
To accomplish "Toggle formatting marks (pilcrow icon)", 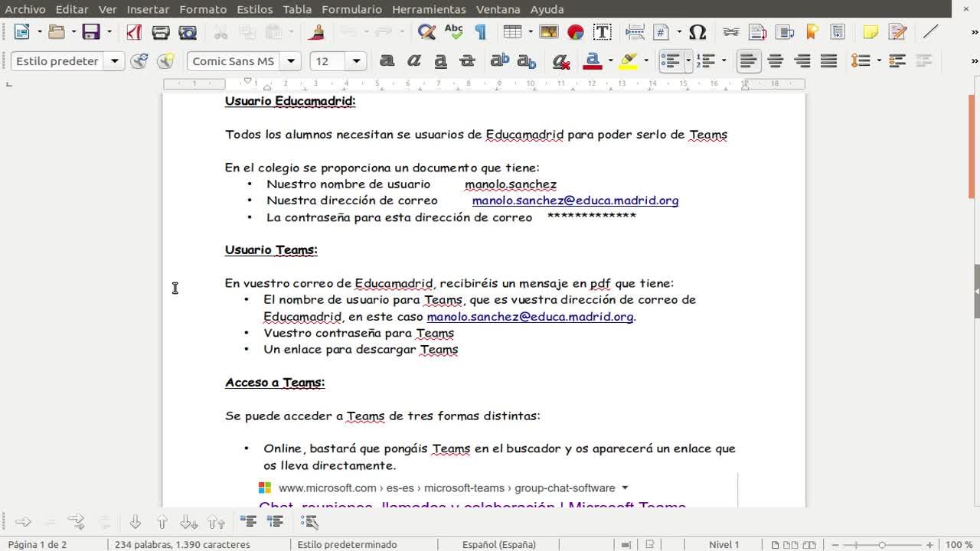I will 480,32.
